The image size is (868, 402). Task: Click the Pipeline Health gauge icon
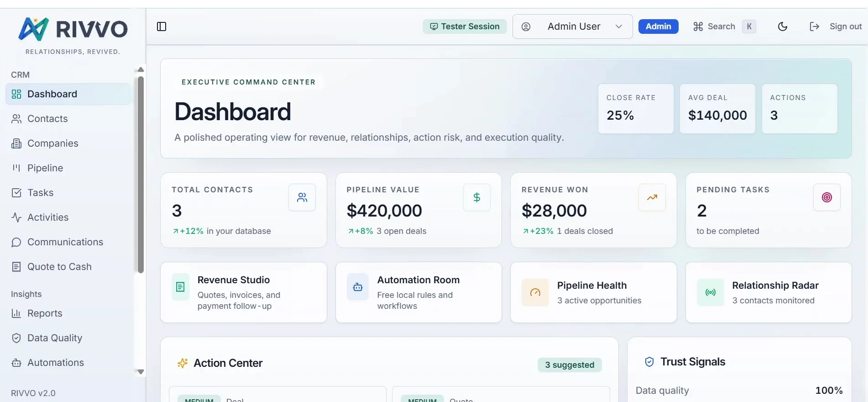(x=535, y=292)
